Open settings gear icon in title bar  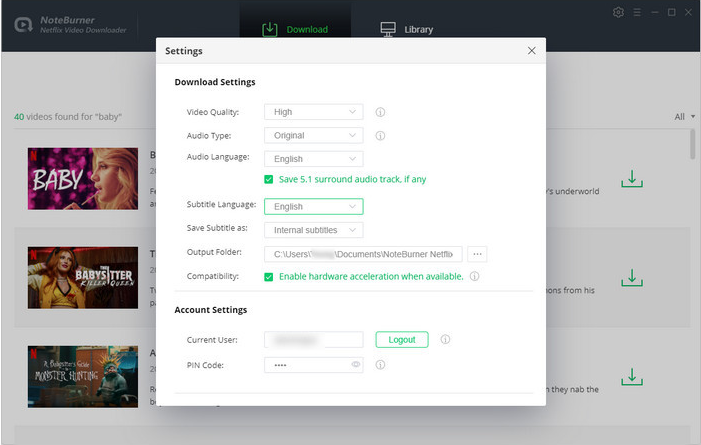tap(618, 12)
